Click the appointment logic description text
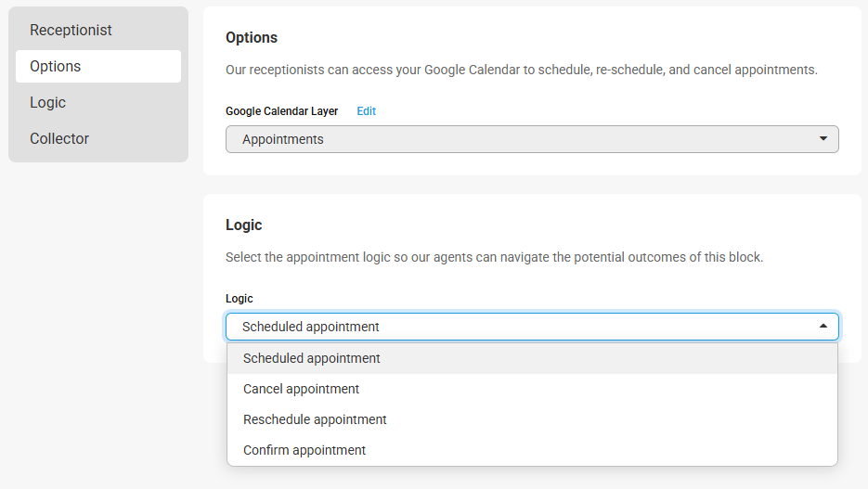Screen dimensions: 868x489 pyautogui.click(x=494, y=257)
